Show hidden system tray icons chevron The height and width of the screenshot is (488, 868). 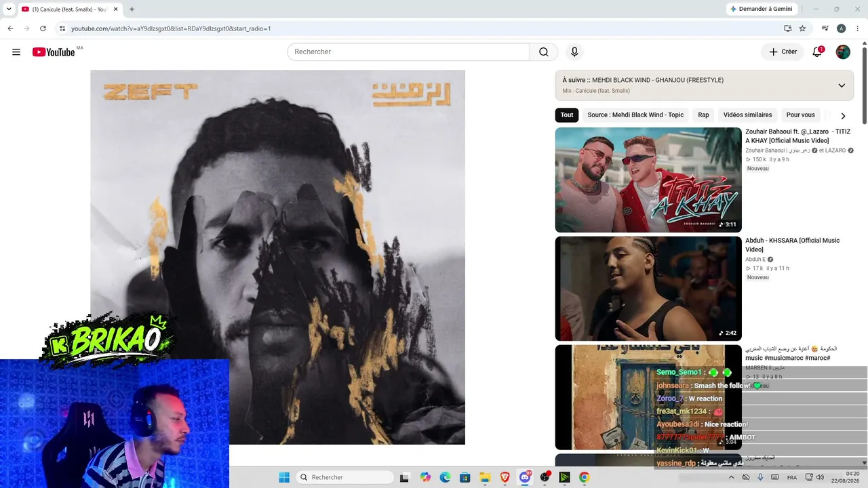tap(731, 477)
